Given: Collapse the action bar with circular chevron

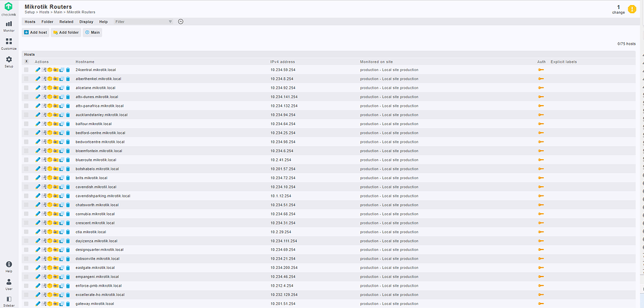Looking at the screenshot, I should 180,21.
